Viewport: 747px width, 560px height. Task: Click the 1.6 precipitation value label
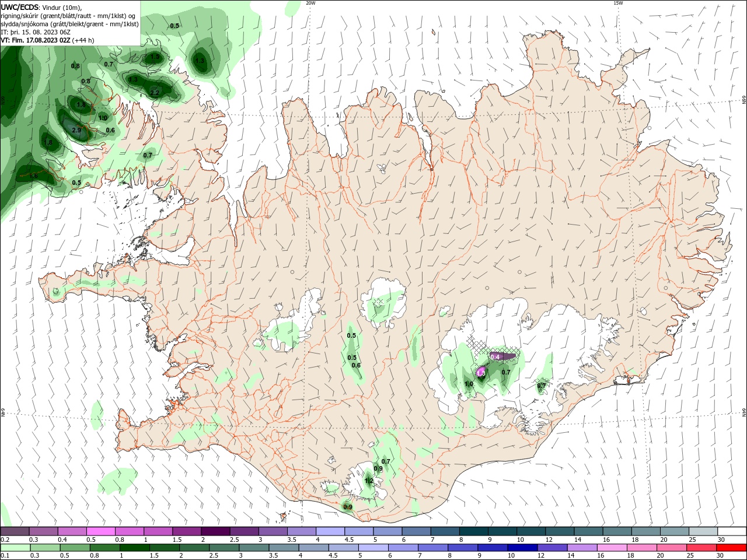33,176
